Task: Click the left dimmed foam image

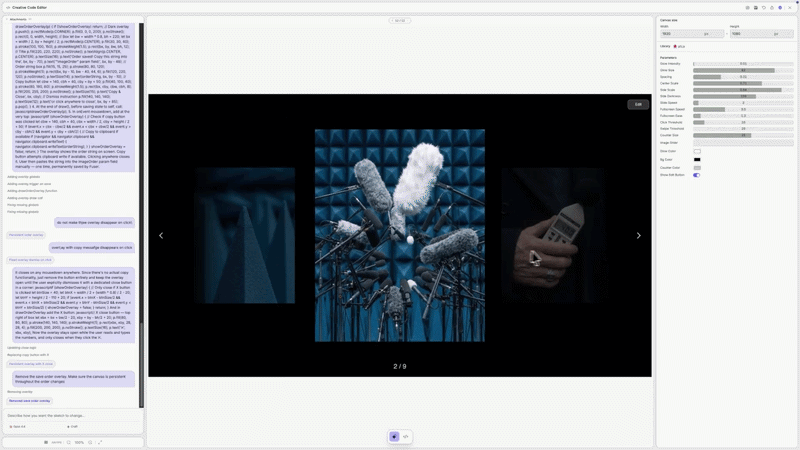Action: coord(245,235)
